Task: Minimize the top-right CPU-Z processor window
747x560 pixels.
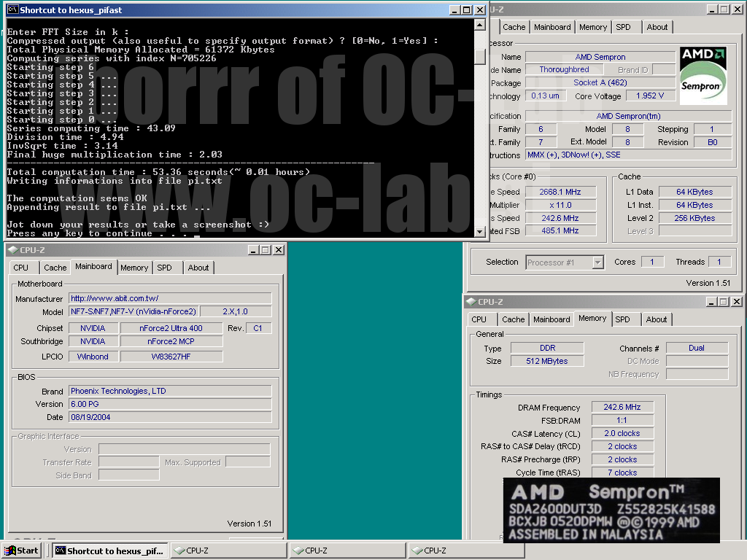Action: 712,9
